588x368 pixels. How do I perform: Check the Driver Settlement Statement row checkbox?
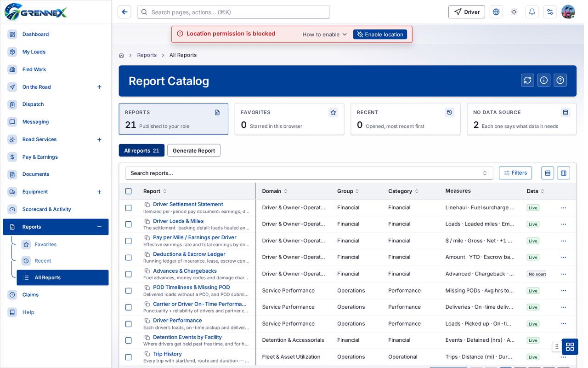click(x=129, y=208)
